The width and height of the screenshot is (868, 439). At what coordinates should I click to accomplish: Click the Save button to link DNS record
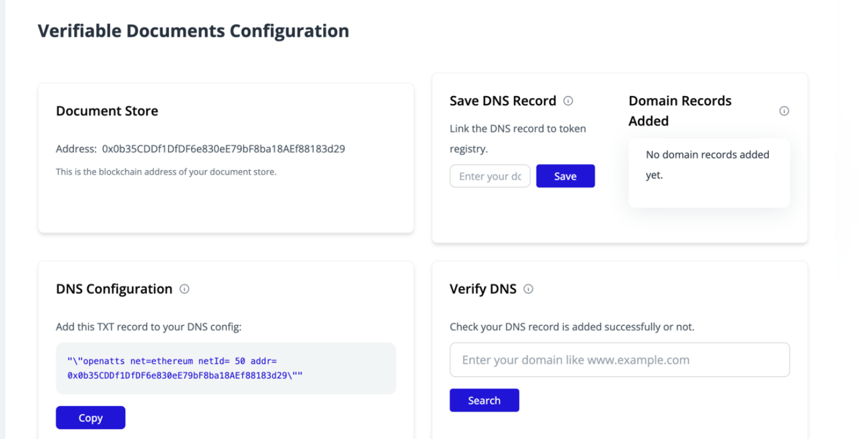pyautogui.click(x=565, y=176)
